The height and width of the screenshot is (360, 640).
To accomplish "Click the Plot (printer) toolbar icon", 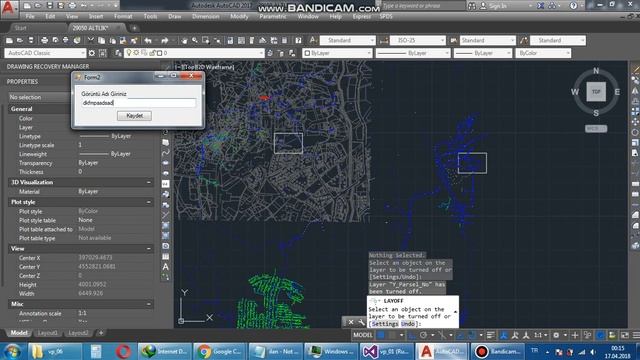I will click(x=44, y=40).
